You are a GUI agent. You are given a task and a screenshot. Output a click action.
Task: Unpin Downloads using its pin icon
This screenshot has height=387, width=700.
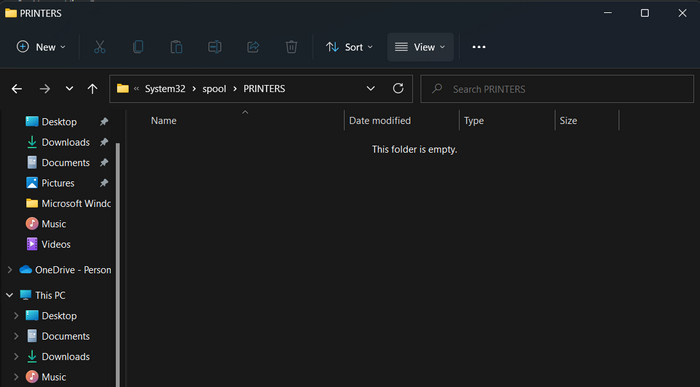104,142
